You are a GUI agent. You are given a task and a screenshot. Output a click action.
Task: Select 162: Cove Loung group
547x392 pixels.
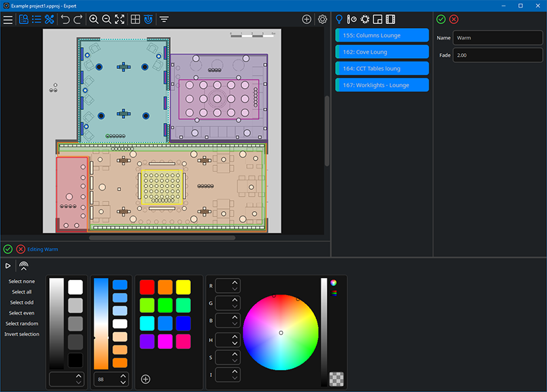point(382,52)
